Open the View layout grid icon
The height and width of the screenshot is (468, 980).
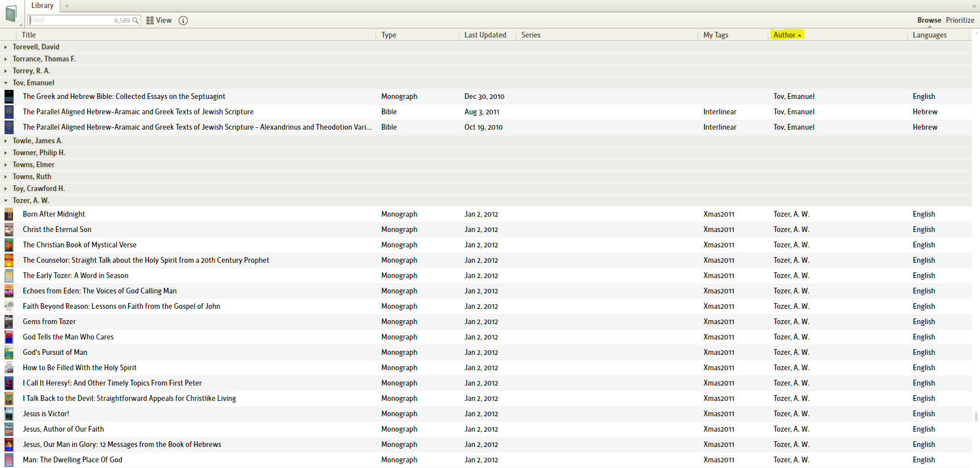pyautogui.click(x=150, y=20)
